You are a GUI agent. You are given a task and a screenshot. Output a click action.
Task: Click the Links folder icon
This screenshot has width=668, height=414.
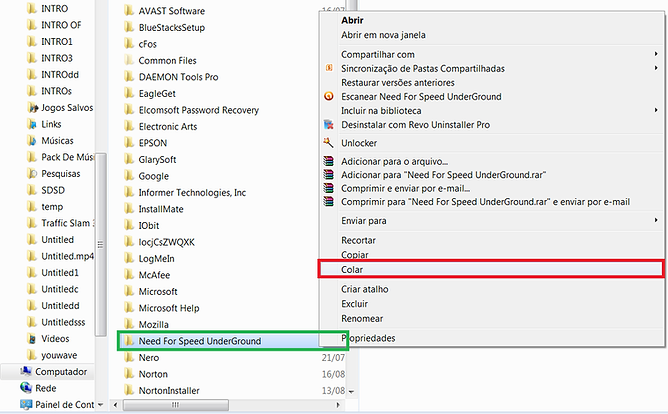point(32,124)
